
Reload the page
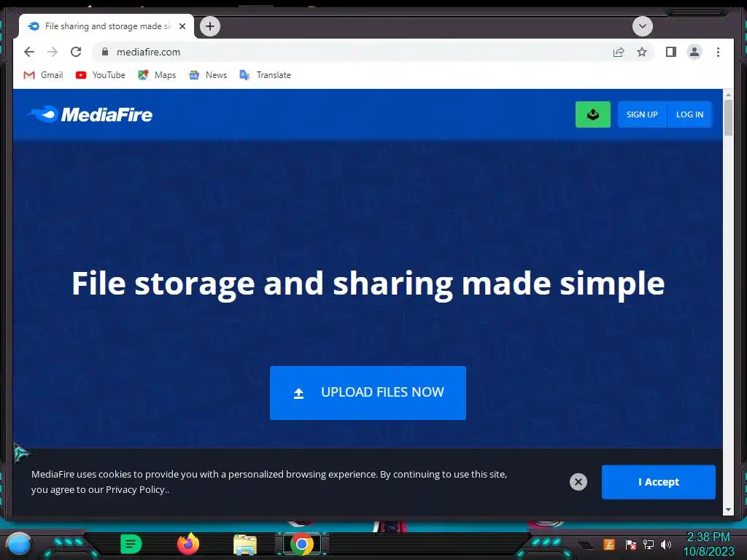coord(76,52)
